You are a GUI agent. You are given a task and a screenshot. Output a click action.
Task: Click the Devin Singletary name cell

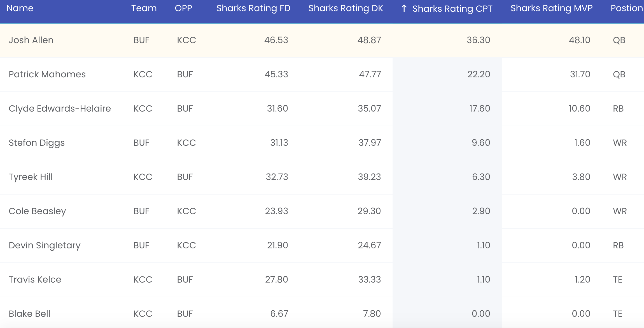point(45,245)
